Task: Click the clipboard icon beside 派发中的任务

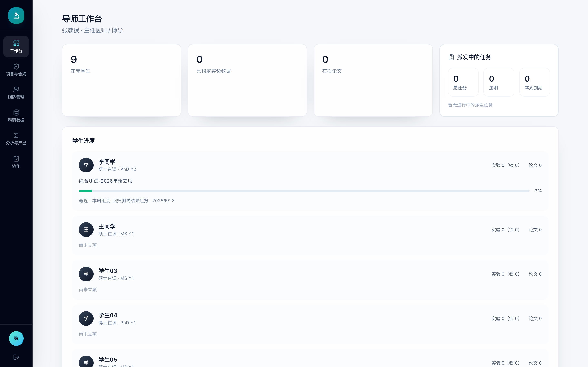Action: [x=451, y=57]
